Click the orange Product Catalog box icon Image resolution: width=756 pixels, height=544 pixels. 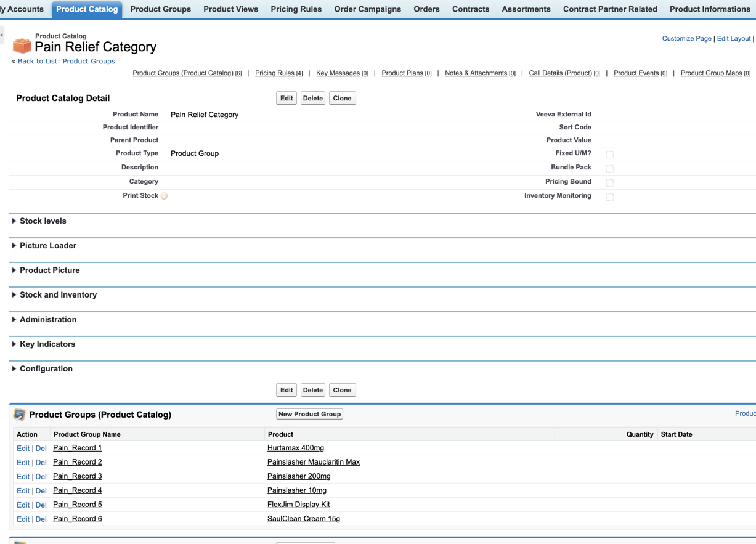tap(22, 45)
